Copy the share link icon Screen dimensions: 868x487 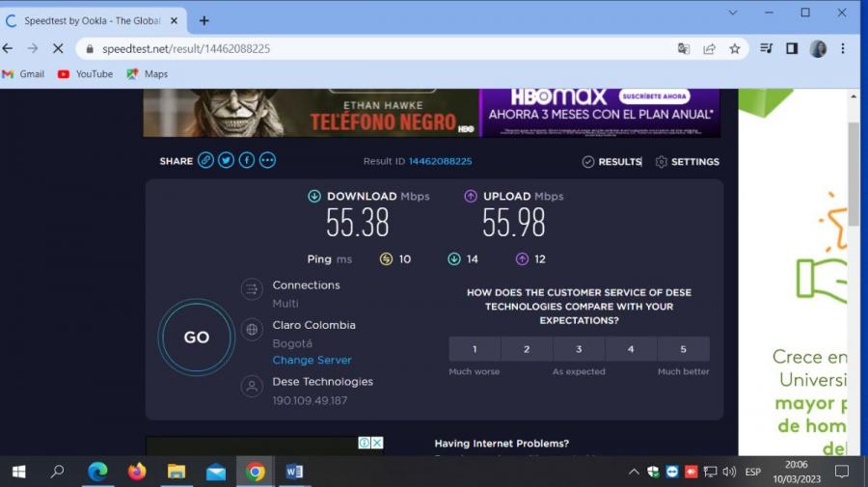(206, 160)
